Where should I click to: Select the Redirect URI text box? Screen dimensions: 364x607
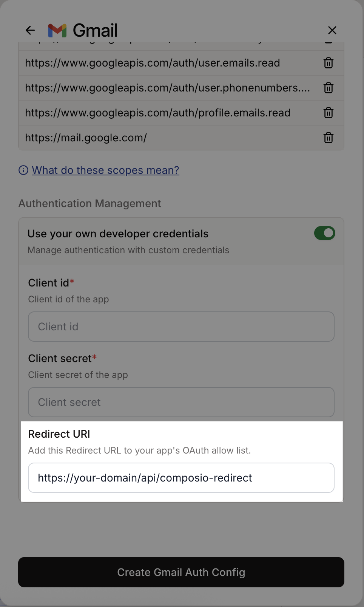(x=181, y=478)
